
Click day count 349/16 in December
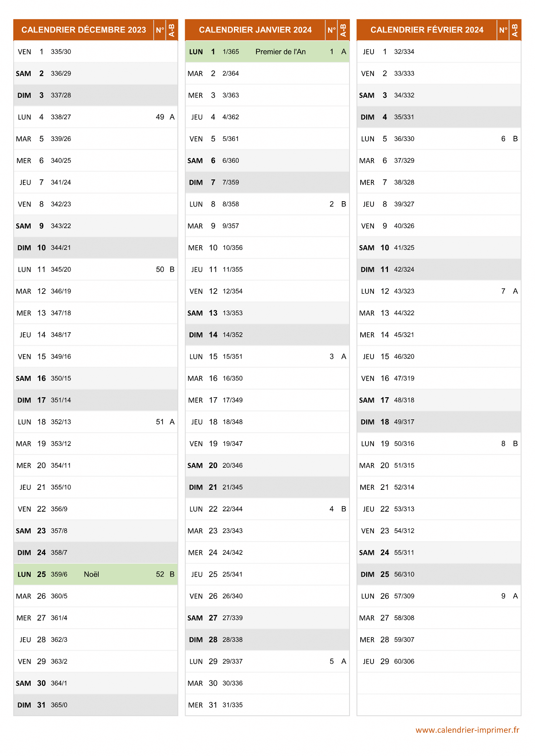(61, 357)
